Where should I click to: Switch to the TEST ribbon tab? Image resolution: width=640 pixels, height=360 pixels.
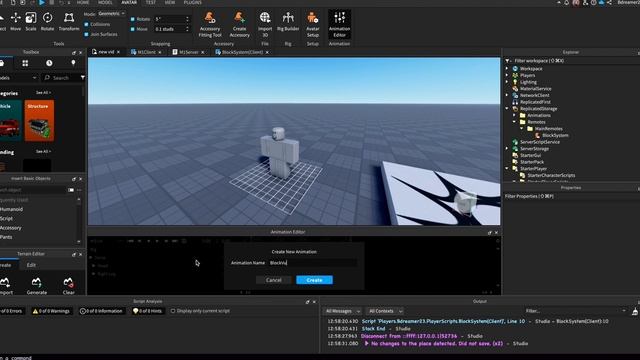(x=151, y=2)
